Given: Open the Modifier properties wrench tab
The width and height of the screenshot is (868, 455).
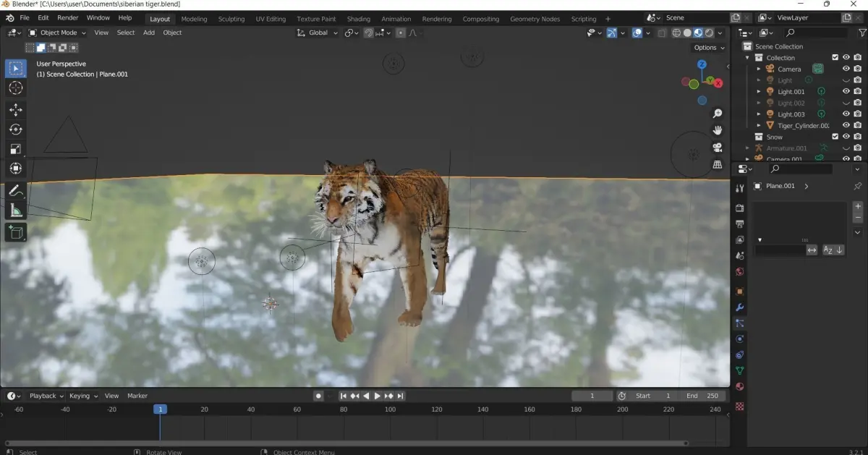Looking at the screenshot, I should pos(739,307).
